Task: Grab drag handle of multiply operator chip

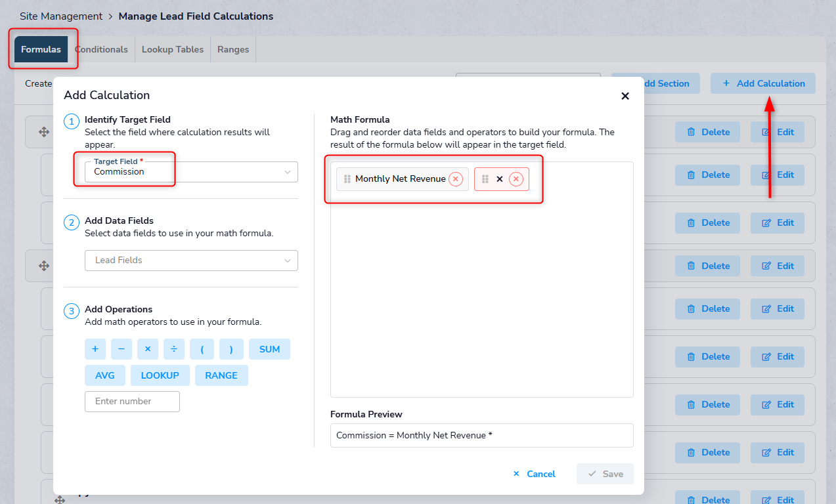Action: click(x=485, y=179)
